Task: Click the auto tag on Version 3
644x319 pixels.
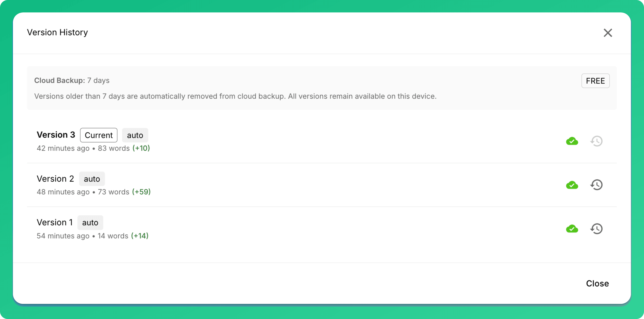Action: click(x=135, y=135)
